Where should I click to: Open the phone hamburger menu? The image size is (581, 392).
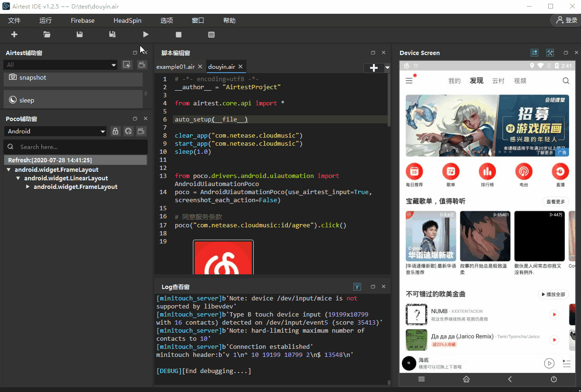tap(409, 81)
